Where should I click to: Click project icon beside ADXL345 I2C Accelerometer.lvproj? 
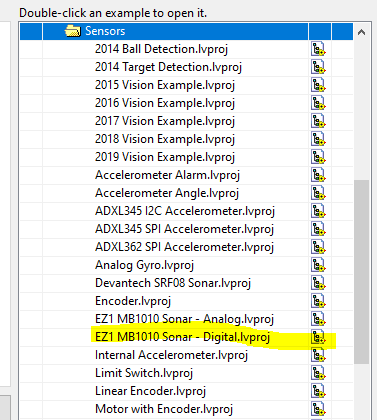pyautogui.click(x=318, y=211)
